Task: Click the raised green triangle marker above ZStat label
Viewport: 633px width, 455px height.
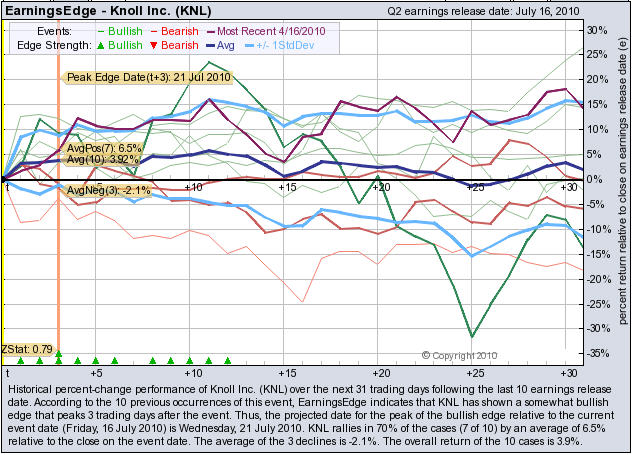Action: coord(59,354)
